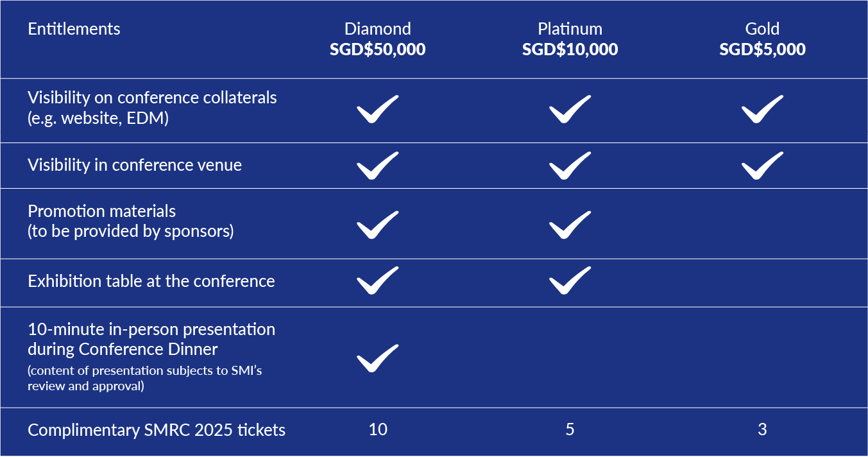This screenshot has height=457, width=868.
Task: Click Gold complimentary tickets count 3
Action: [x=762, y=429]
